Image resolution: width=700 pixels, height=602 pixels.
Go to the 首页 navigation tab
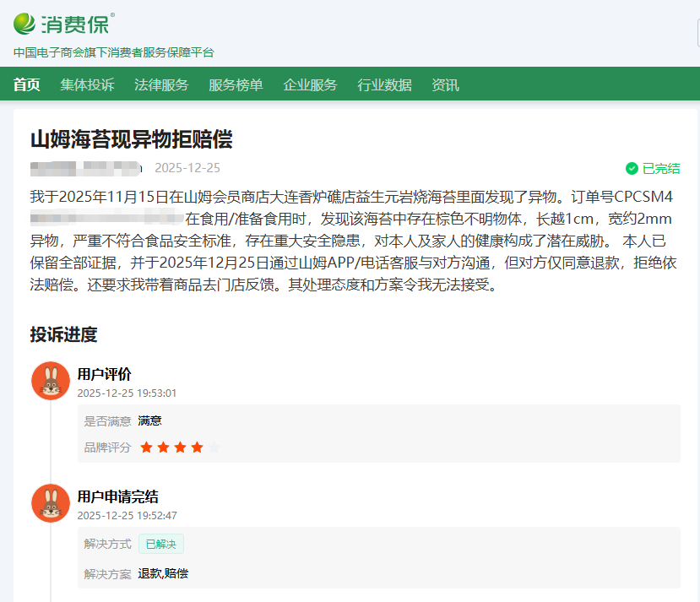coord(26,84)
